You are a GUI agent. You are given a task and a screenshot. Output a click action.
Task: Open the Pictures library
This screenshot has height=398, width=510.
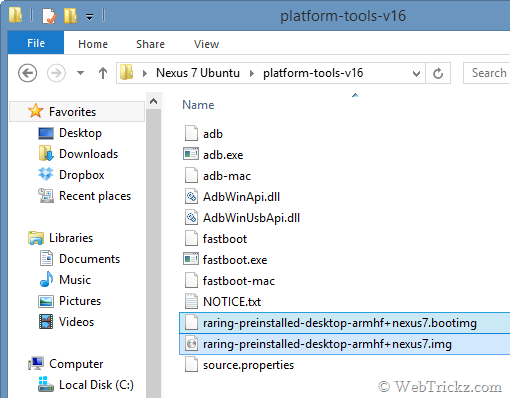tap(80, 301)
